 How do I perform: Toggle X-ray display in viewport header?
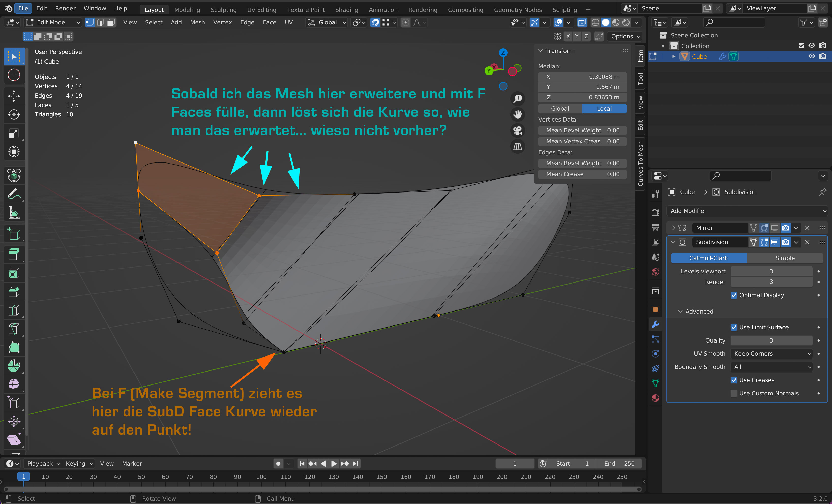[582, 22]
